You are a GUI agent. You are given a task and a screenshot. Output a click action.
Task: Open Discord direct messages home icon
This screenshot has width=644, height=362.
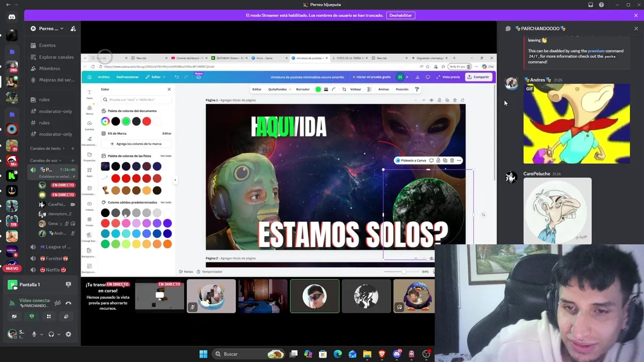(12, 17)
